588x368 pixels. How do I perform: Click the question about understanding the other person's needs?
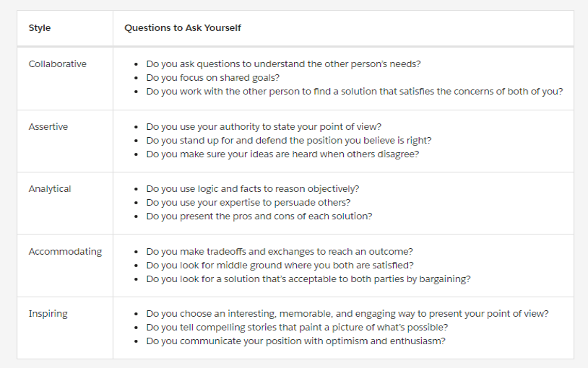point(283,64)
